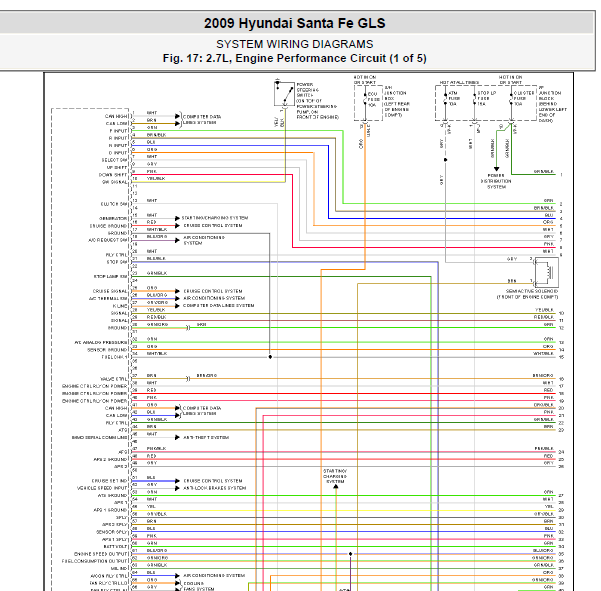Click 'ANTI-THEFT SYSTEM' label
Screen dimensions: 601x591
pyautogui.click(x=206, y=437)
